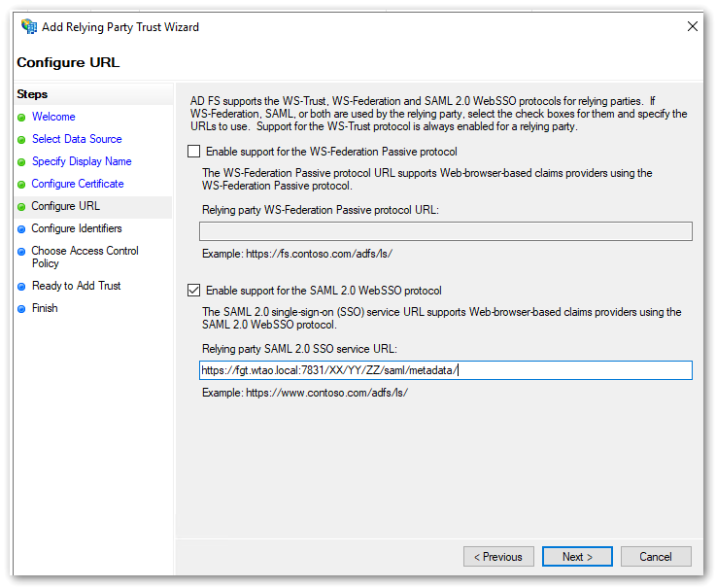This screenshot has width=716, height=588.
Task: Click the green bullet beside Specify Display Name
Action: [x=21, y=162]
